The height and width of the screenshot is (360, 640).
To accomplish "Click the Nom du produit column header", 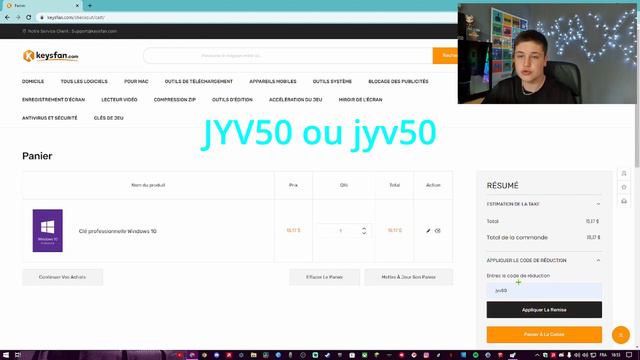I will (148, 185).
